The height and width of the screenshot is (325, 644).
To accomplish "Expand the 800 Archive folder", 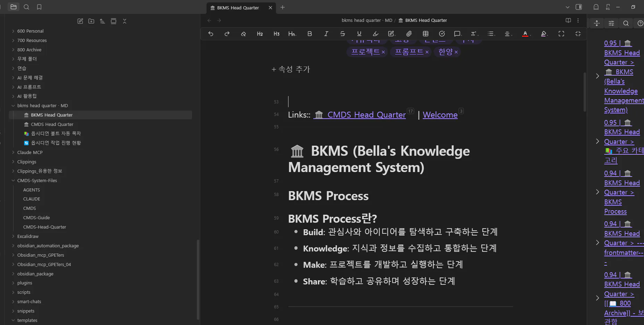I will pos(30,50).
